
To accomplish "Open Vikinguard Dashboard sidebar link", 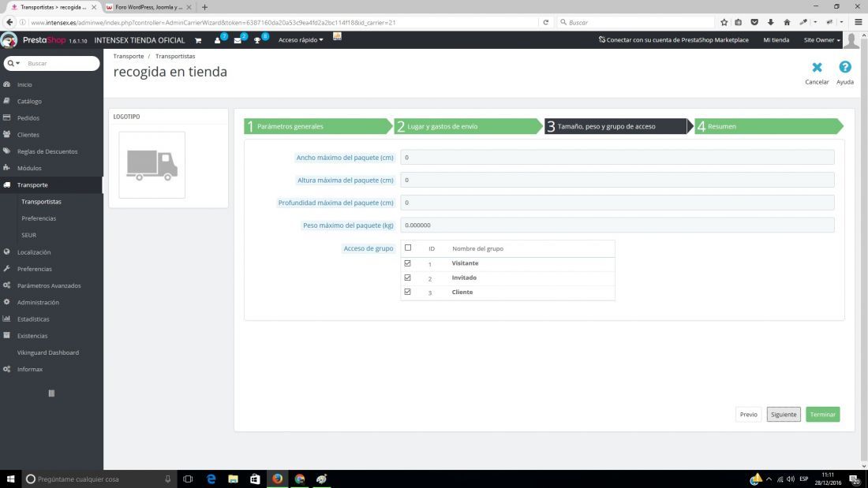I will click(x=47, y=353).
